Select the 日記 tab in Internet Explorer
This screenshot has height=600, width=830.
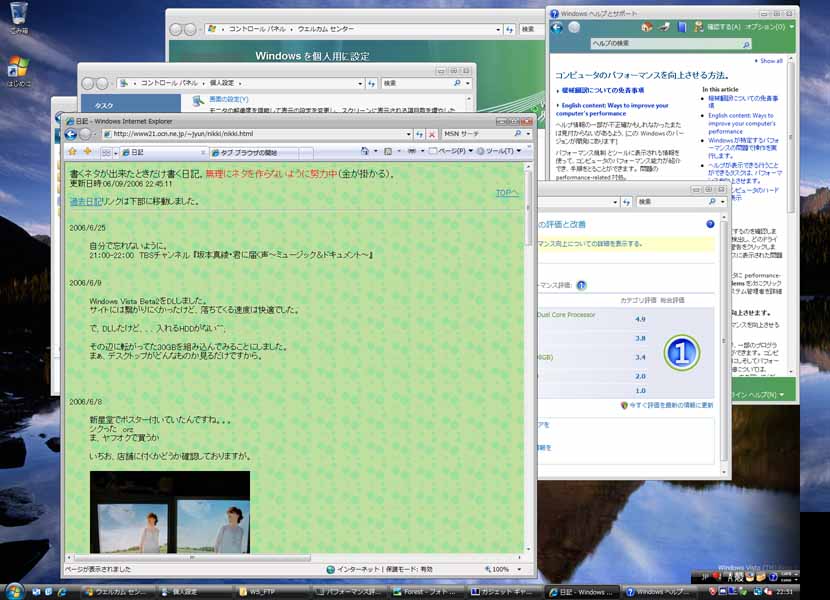tap(163, 153)
